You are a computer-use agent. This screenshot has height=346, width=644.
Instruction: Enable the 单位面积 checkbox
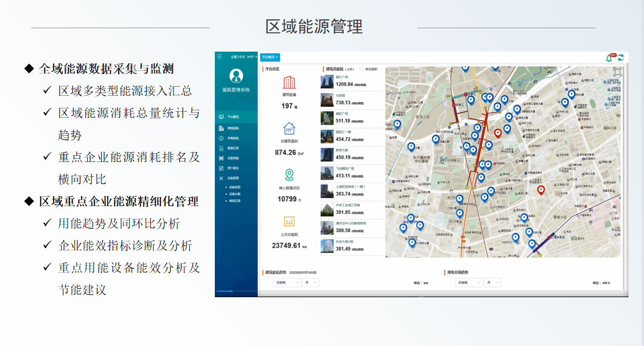[x=362, y=69]
